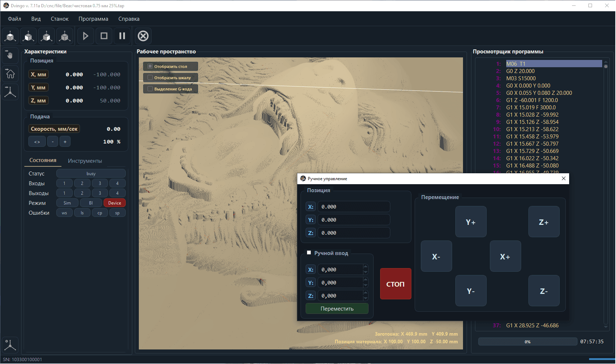Open the Вид menu
Image resolution: width=616 pixels, height=364 pixels.
36,19
